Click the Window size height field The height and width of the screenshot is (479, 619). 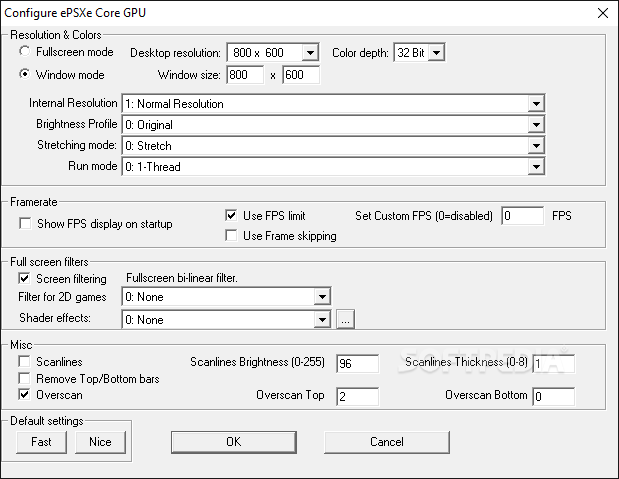(x=301, y=75)
